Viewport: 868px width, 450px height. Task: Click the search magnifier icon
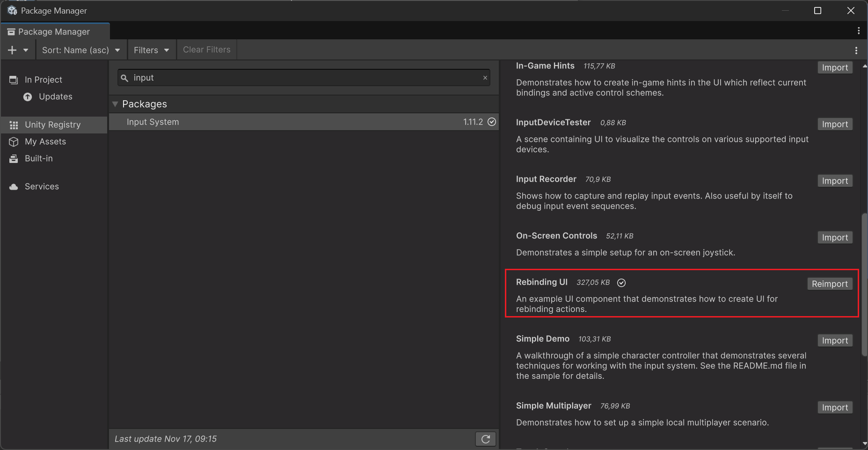click(124, 78)
